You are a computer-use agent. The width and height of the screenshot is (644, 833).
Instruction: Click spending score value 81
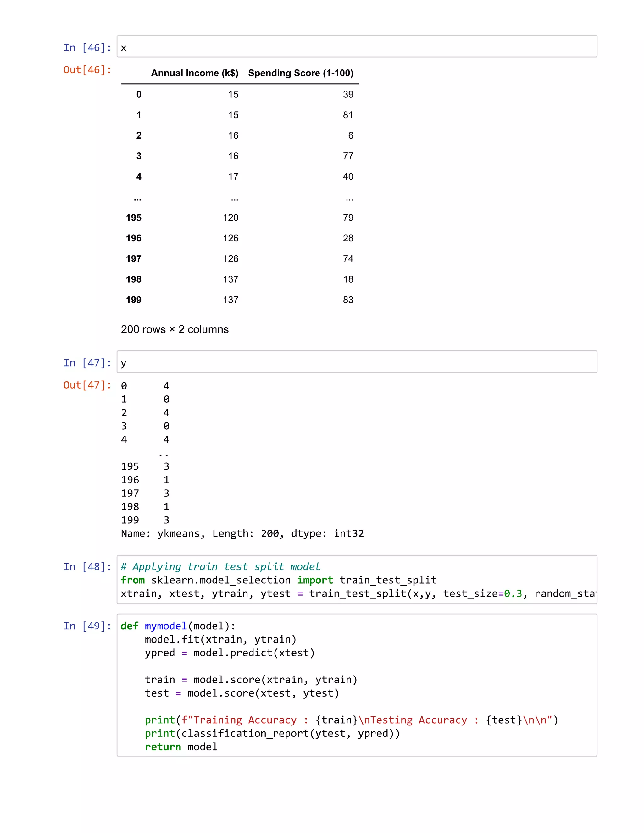348,115
